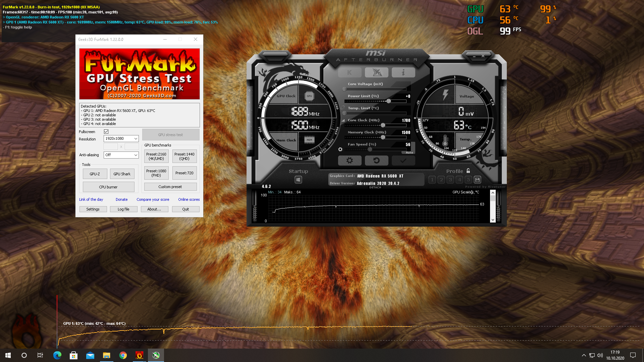Minimize the MSI Afterburner window
Image resolution: width=644 pixels, height=362 pixels.
click(x=474, y=56)
